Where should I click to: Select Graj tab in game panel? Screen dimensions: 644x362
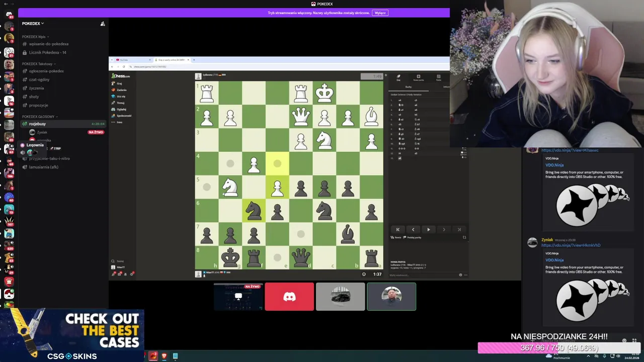398,78
